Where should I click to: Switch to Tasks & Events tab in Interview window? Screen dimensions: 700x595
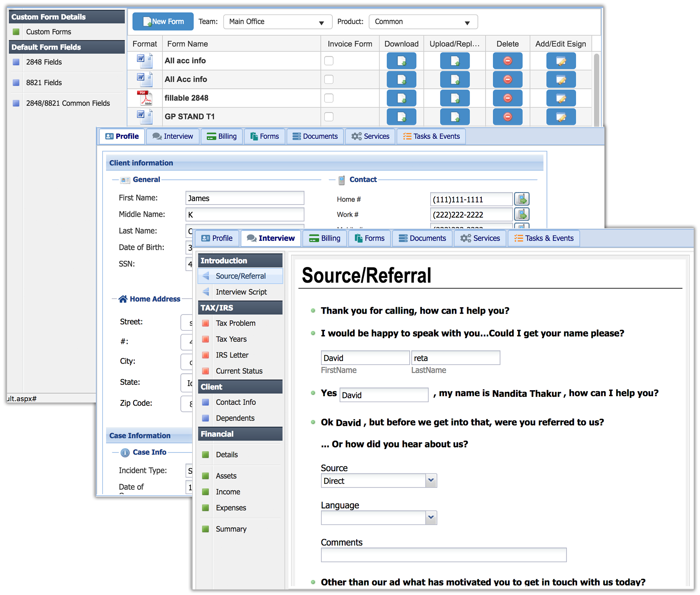[x=544, y=238]
